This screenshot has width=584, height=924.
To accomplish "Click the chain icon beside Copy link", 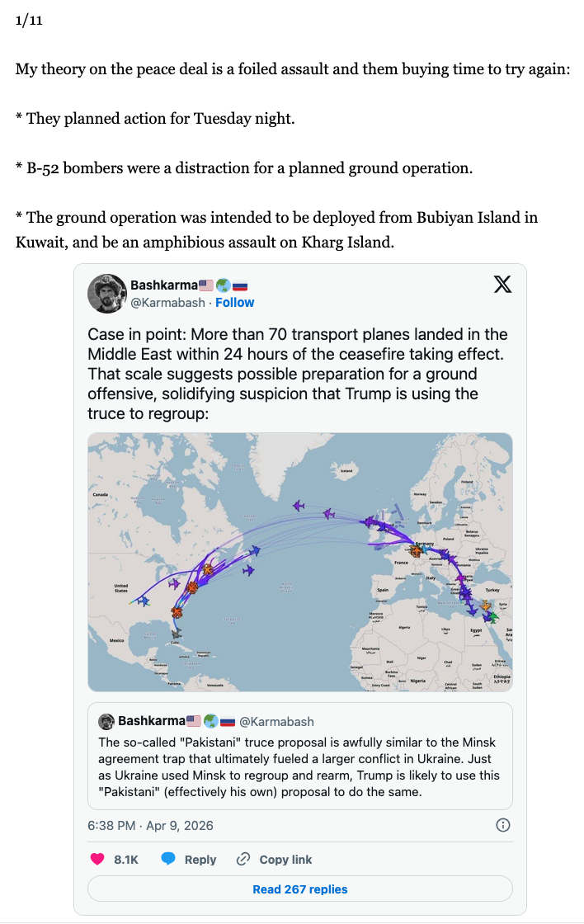I will click(243, 859).
